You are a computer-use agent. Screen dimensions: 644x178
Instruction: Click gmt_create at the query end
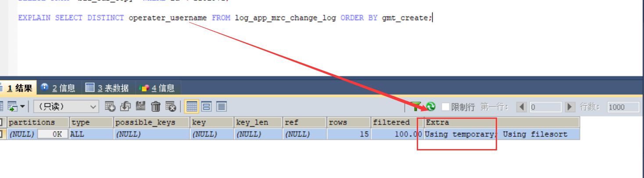click(405, 18)
